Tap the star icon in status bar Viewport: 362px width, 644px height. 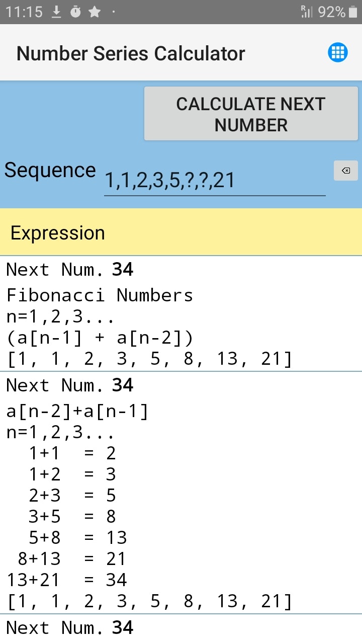(95, 12)
